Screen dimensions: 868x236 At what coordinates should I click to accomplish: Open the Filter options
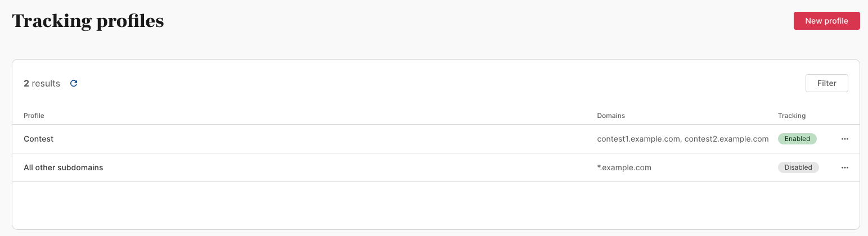pos(826,83)
